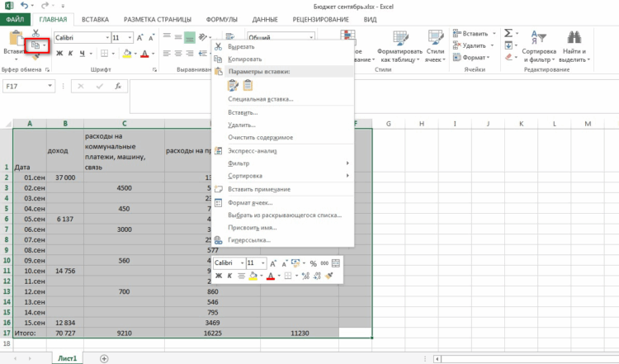This screenshot has width=619, height=364.
Task: Click the Cut scissors icon in ribbon clipboard group
Action: pos(35,33)
